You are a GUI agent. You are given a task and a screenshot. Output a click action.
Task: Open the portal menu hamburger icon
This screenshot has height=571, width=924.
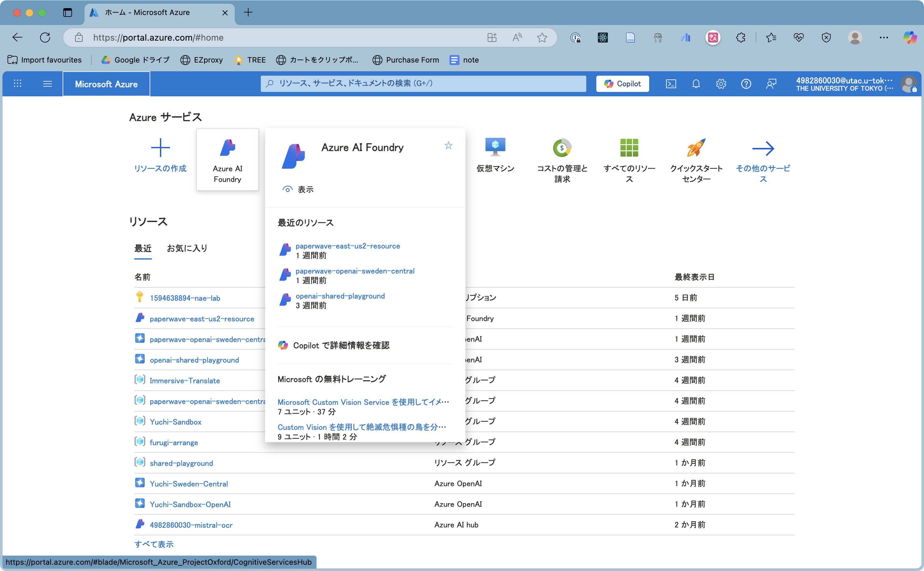coord(48,84)
